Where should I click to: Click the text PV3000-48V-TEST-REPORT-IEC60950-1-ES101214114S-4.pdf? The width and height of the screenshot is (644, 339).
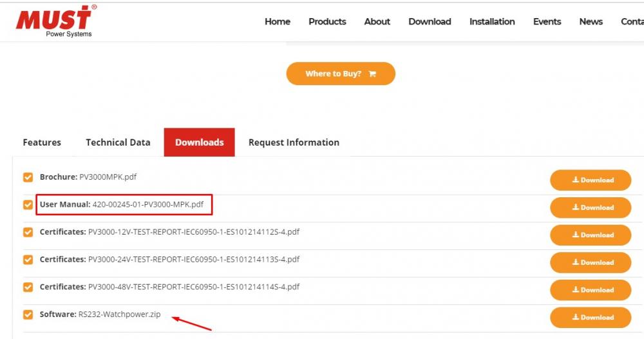[x=194, y=286]
